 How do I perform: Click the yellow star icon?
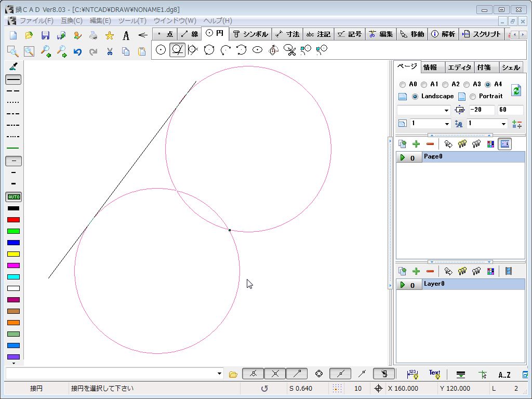point(109,35)
